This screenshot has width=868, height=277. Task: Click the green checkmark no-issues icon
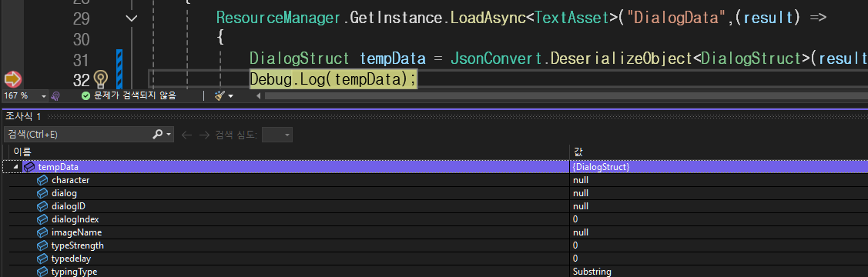click(x=85, y=95)
